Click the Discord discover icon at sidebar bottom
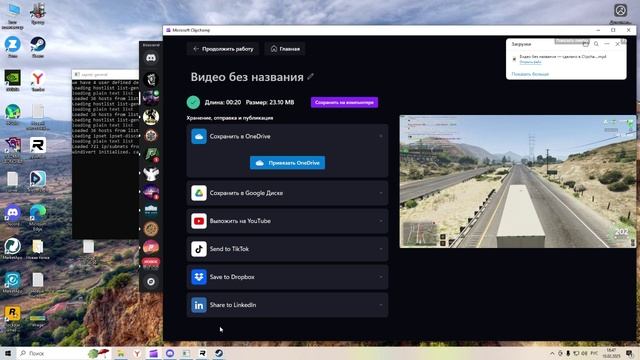640x360 pixels. click(x=151, y=282)
